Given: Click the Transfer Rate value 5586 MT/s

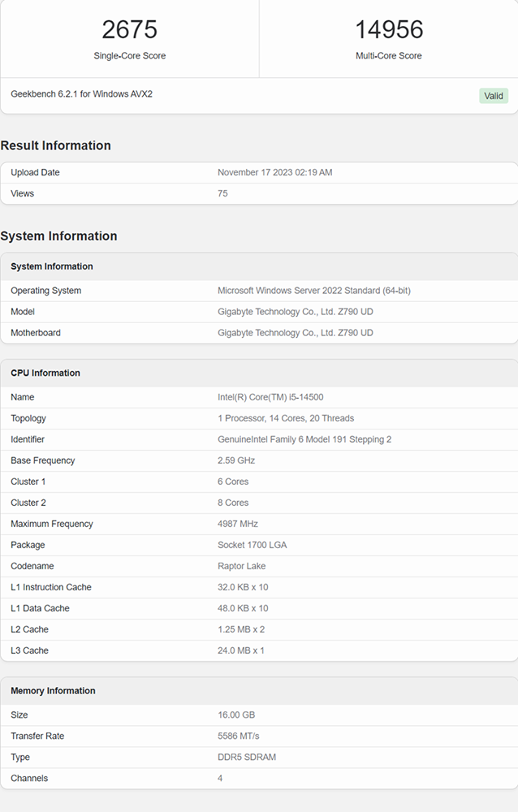Looking at the screenshot, I should [238, 736].
